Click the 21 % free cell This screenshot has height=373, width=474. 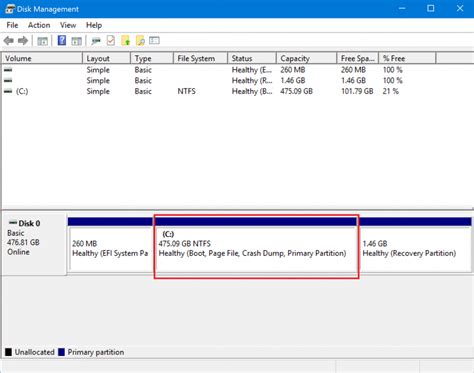point(391,91)
